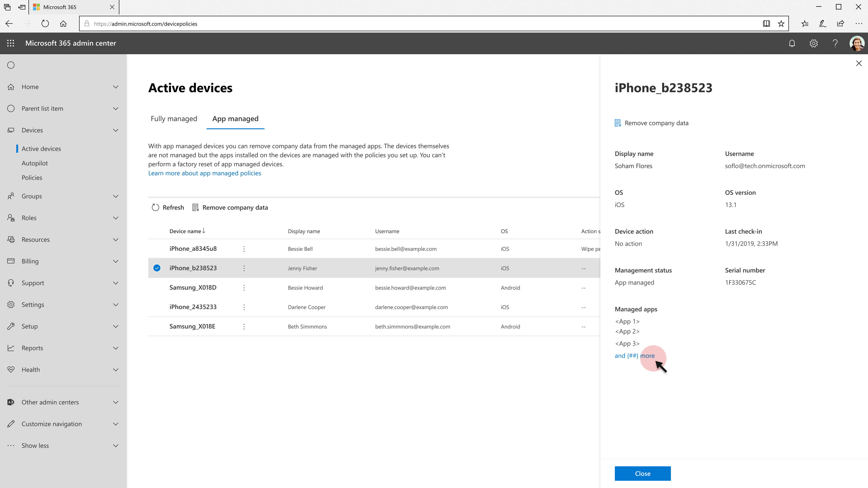Collapse the Devices navigation section
Screen dimensions: 868x488
coord(116,130)
